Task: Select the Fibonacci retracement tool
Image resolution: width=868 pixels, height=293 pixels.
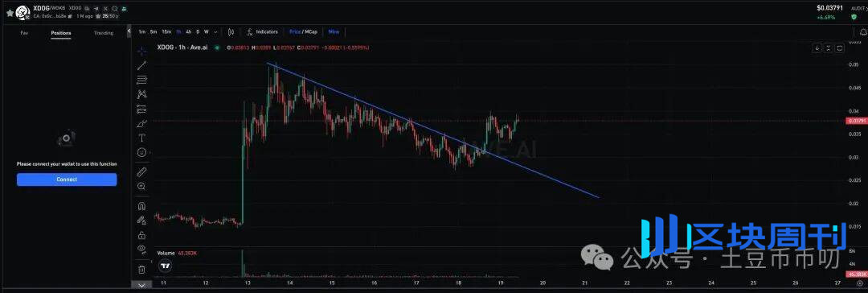Action: point(141,80)
